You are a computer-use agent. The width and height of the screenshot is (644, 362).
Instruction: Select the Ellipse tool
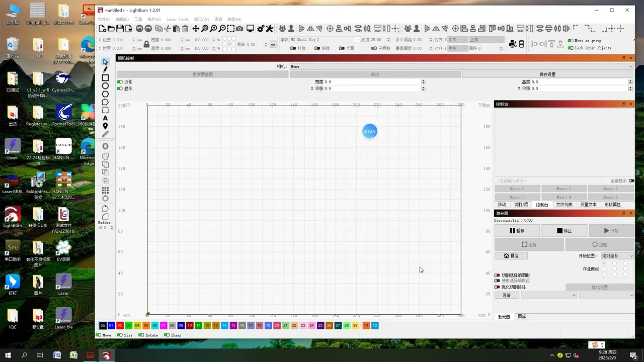(x=105, y=86)
